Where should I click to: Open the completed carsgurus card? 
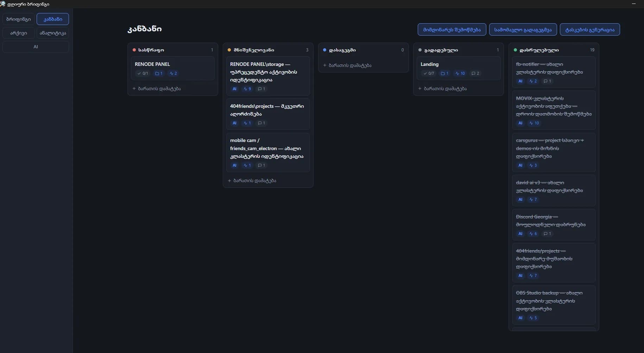pos(554,153)
